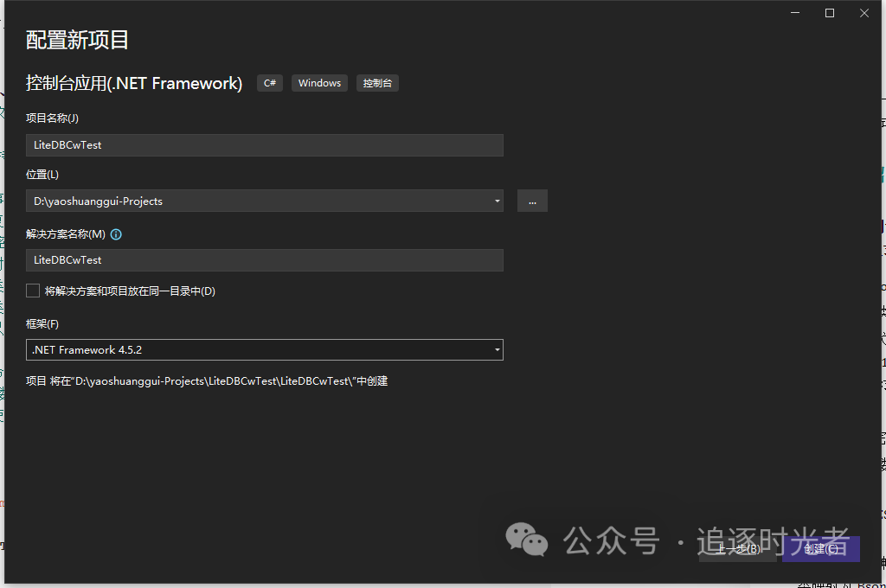Enable 将解决方案和项目放在同一目录中 checkbox

coord(32,291)
